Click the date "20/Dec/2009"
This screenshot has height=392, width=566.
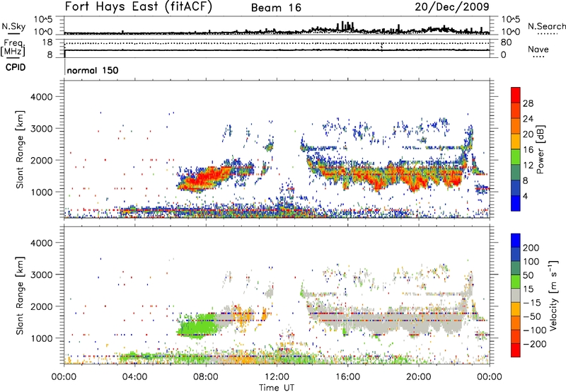coord(452,6)
